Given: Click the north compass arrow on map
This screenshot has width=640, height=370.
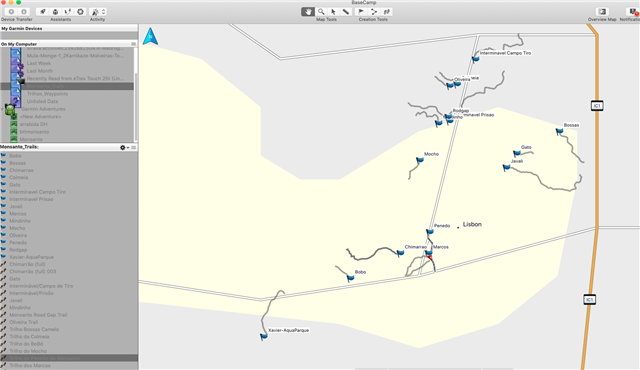Looking at the screenshot, I should (150, 36).
